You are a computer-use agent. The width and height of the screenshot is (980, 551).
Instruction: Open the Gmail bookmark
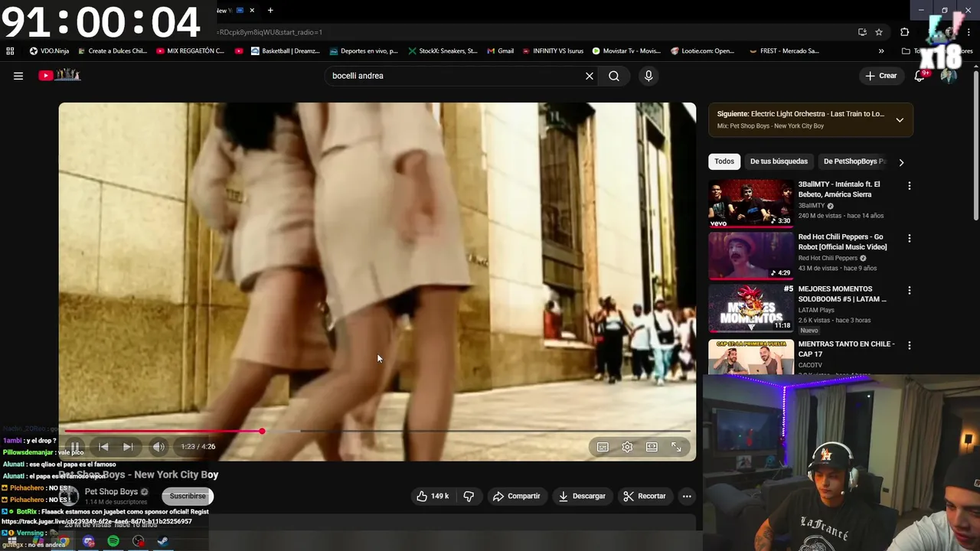(500, 51)
